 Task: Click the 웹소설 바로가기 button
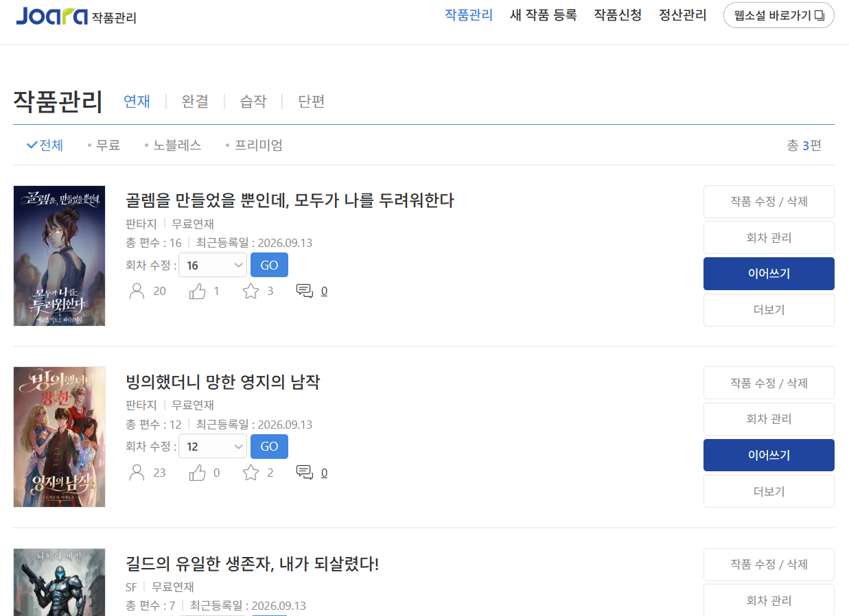tap(779, 15)
